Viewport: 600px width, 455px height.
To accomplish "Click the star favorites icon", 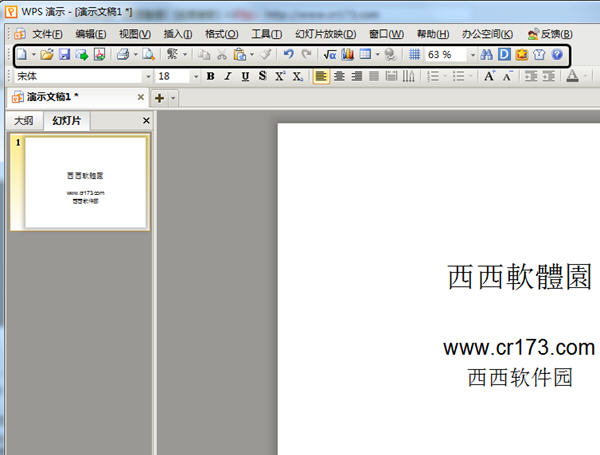I will point(522,55).
